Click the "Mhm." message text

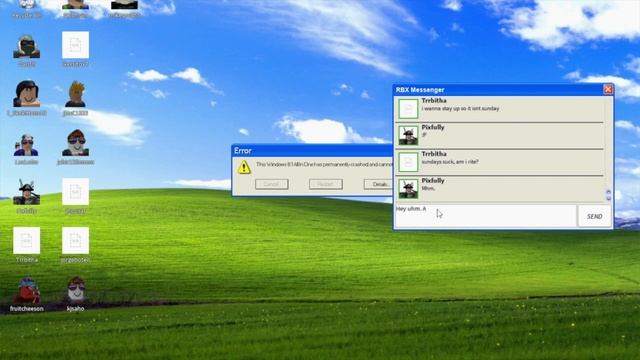[x=428, y=189]
